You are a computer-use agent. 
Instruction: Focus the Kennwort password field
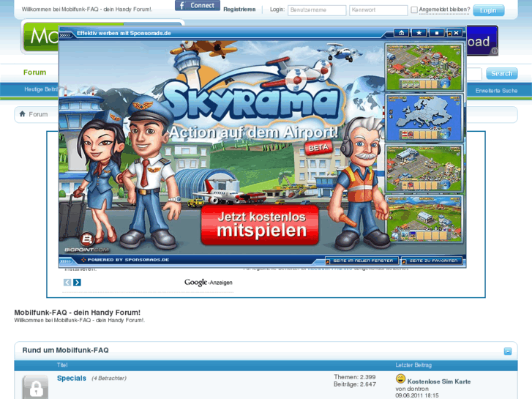click(378, 10)
